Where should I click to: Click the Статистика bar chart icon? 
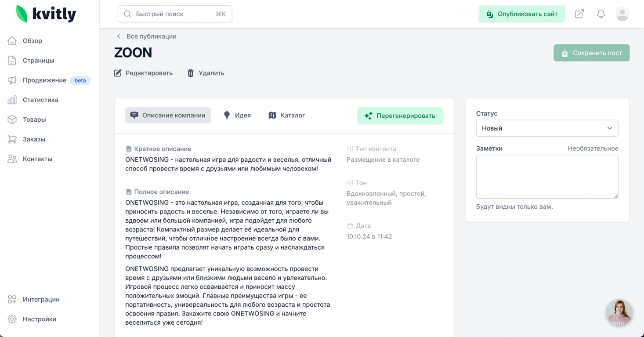point(12,100)
